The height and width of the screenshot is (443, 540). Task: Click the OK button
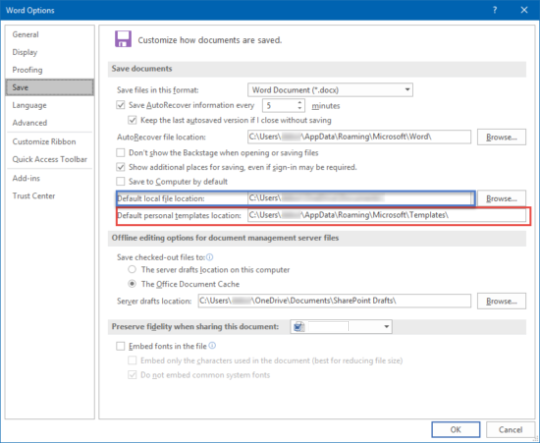[x=456, y=430]
